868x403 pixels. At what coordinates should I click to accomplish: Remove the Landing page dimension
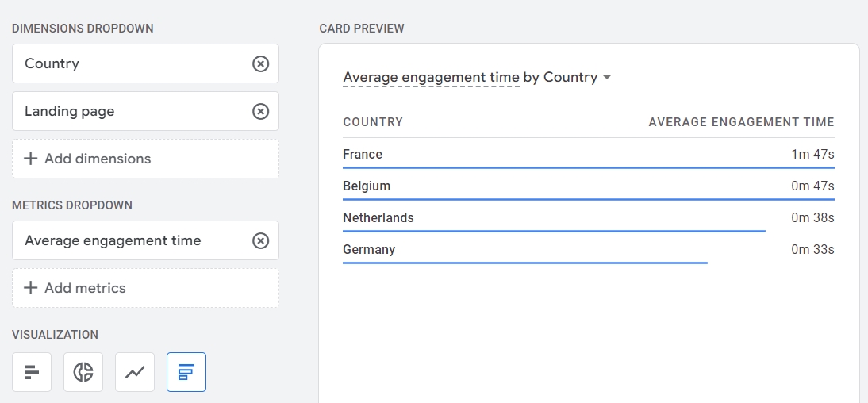(x=261, y=111)
